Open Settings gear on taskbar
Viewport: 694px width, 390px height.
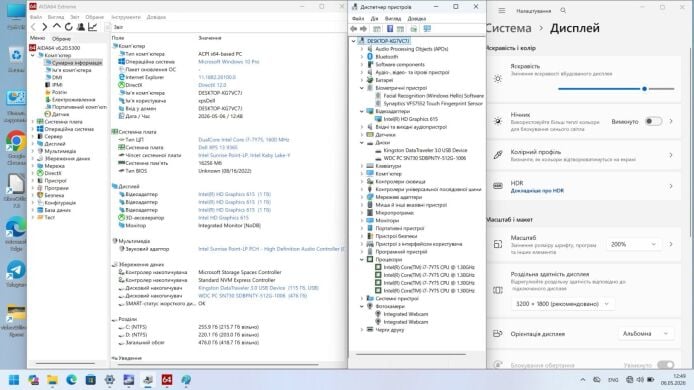pyautogui.click(x=110, y=380)
